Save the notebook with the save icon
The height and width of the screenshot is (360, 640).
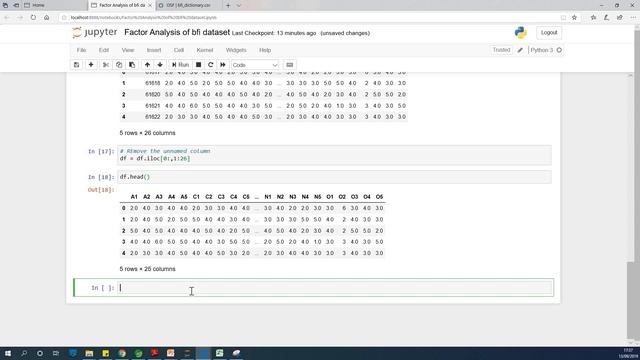(76, 65)
